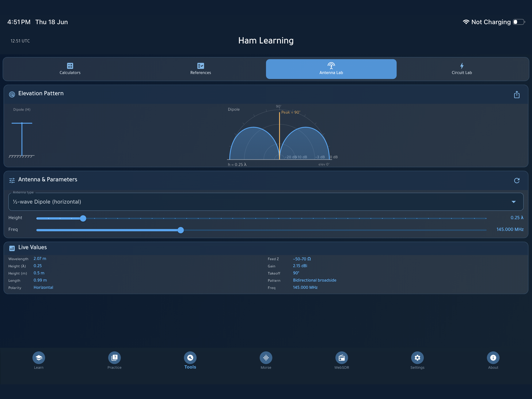The height and width of the screenshot is (399, 532).
Task: Click the Freq slider handle
Action: pos(181,230)
